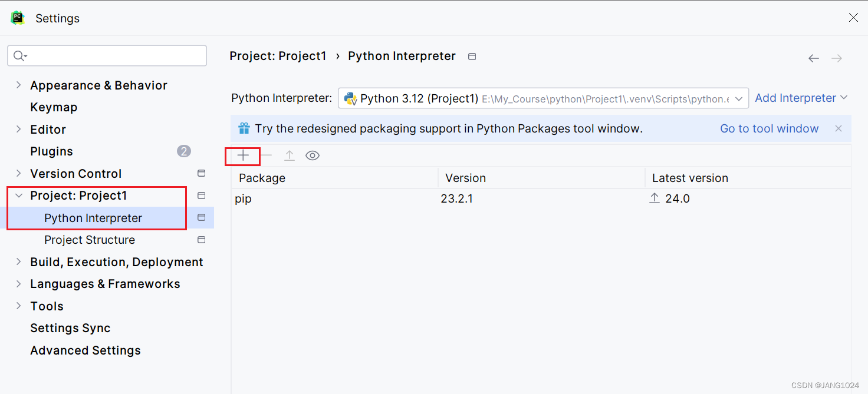Toggle the show early releases eye icon
The width and height of the screenshot is (868, 394).
pyautogui.click(x=313, y=155)
